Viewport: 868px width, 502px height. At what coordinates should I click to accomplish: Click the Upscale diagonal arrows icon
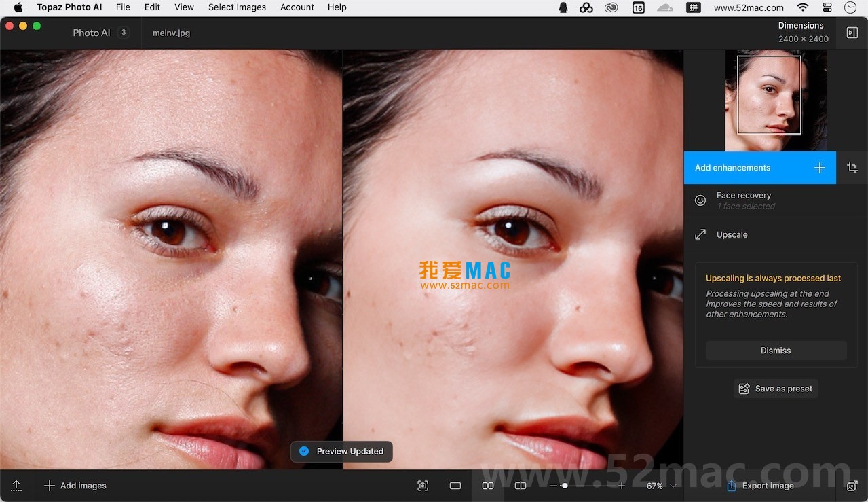(x=700, y=234)
